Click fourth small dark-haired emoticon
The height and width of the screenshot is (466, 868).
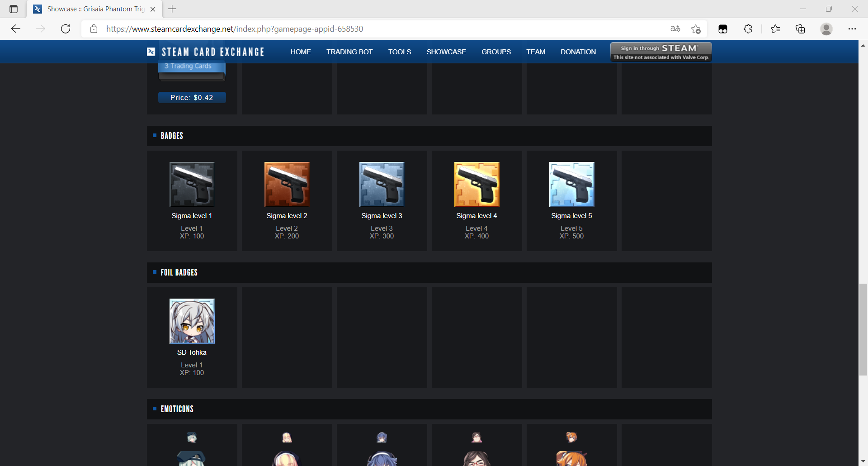click(x=477, y=437)
